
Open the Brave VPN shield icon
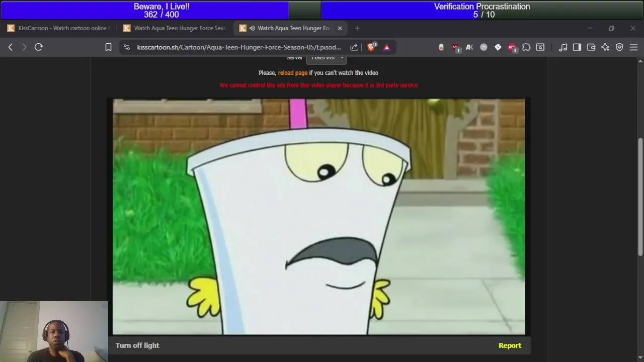pyautogui.click(x=619, y=47)
